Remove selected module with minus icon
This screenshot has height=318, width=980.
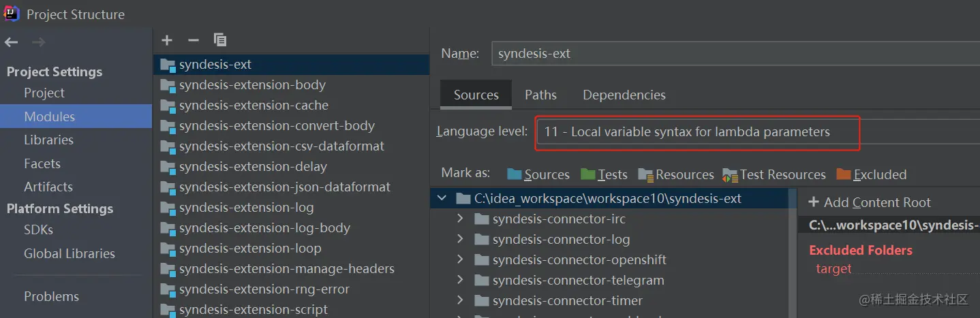(194, 40)
